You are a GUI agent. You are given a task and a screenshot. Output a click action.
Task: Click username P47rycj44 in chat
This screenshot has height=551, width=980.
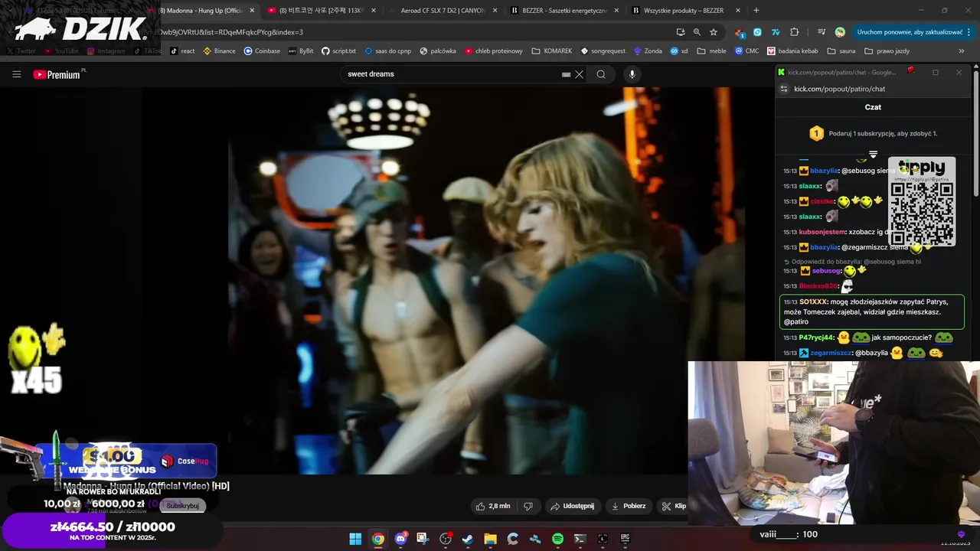point(816,337)
